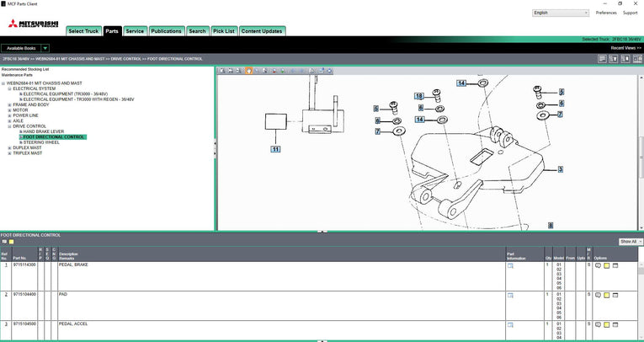The height and width of the screenshot is (342, 644).
Task: Click the yellow flag box for PEDAL, ACCEL
Action: point(606,324)
